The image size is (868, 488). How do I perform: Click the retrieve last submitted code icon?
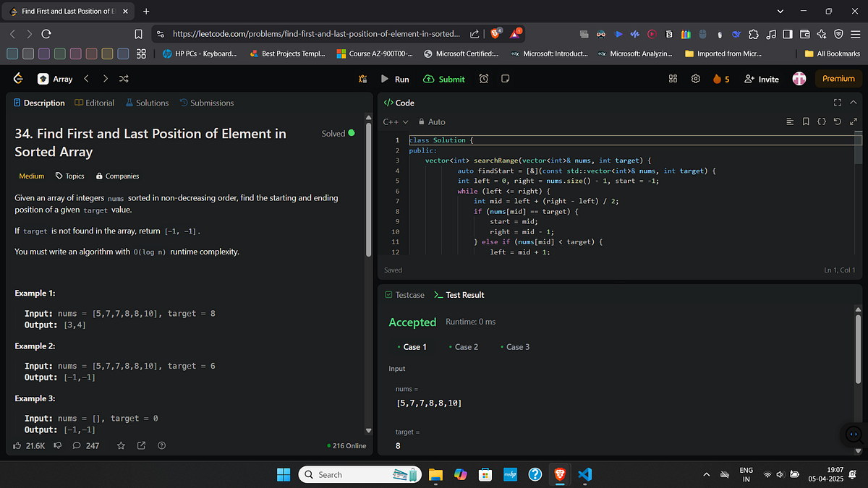pyautogui.click(x=838, y=121)
